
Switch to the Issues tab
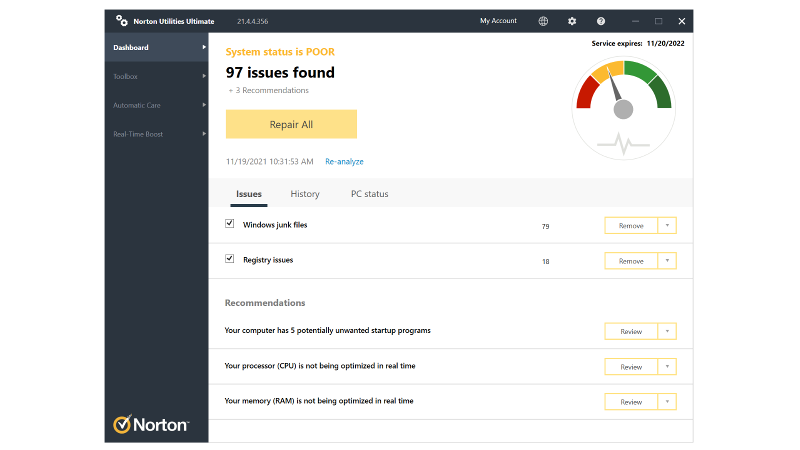pyautogui.click(x=248, y=194)
